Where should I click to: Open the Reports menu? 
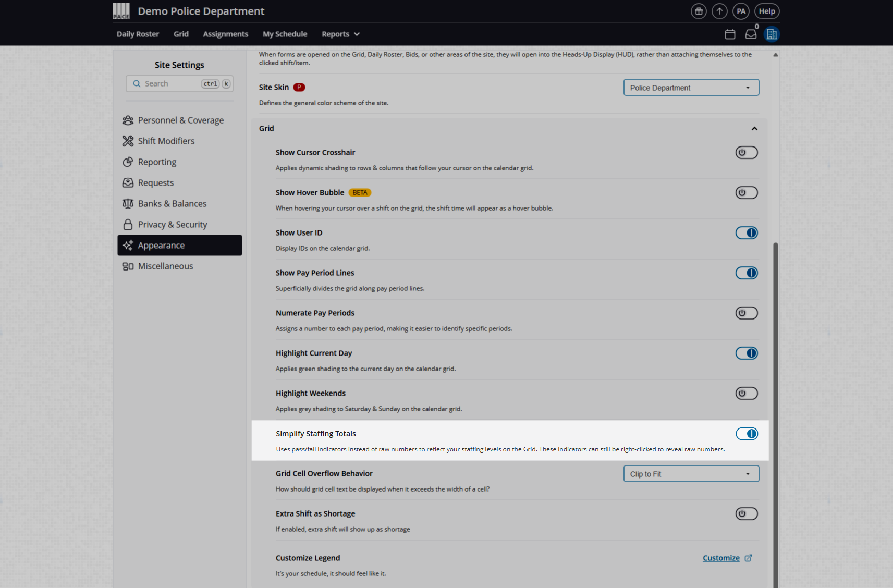point(340,34)
